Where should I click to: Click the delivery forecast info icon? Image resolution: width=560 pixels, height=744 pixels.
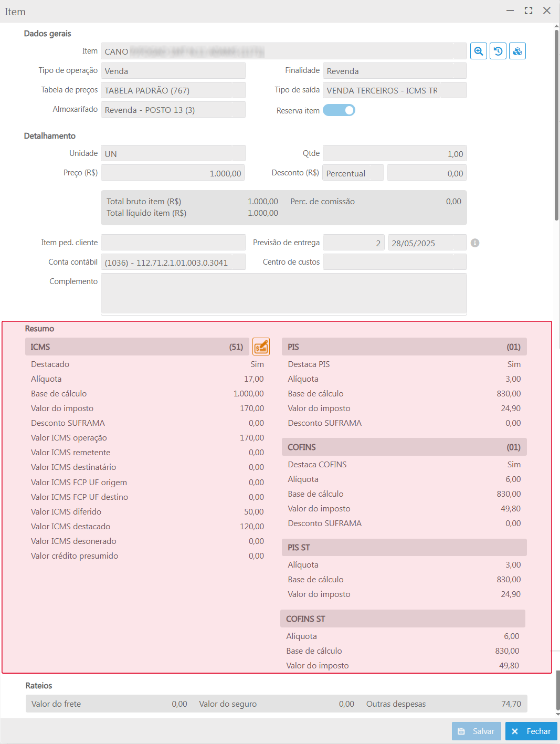(x=475, y=243)
